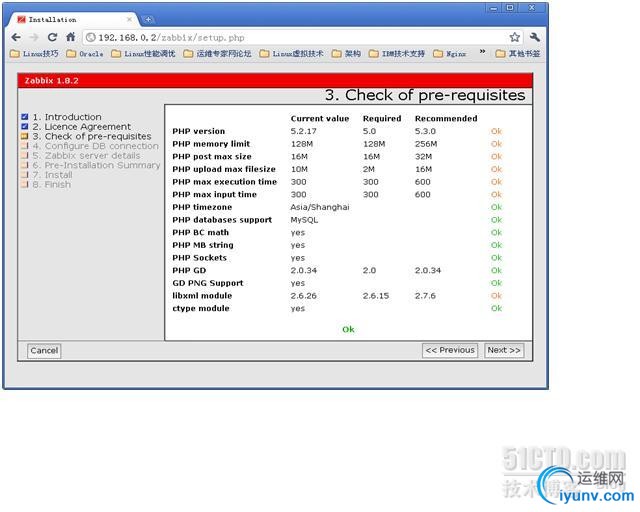Click the Cancel button
The width and height of the screenshot is (640, 512).
point(44,351)
